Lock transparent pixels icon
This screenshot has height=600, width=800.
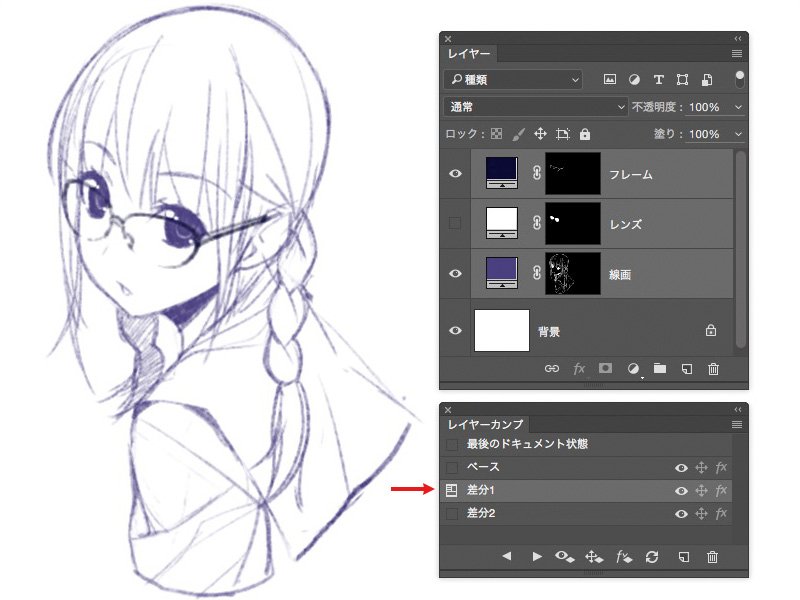[496, 134]
